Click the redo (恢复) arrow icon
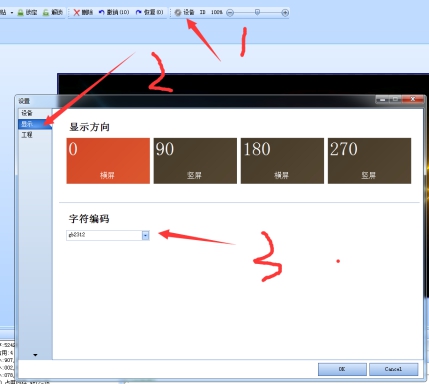 click(139, 12)
